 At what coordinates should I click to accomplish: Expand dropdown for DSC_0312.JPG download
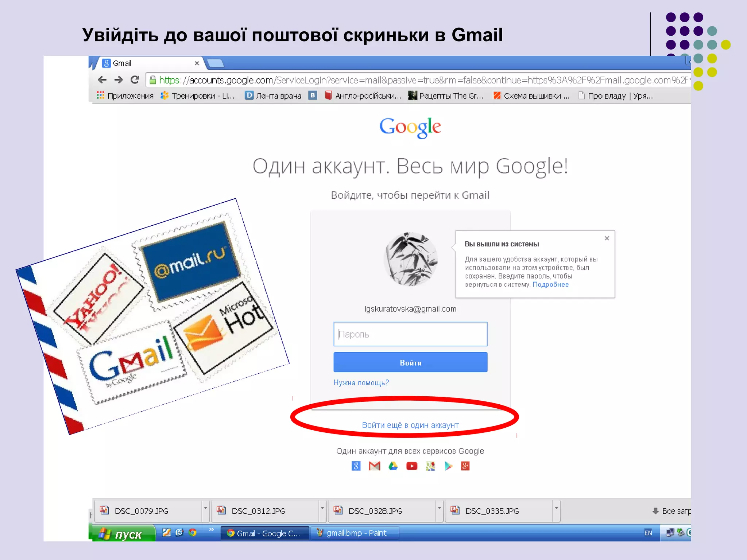[322, 508]
